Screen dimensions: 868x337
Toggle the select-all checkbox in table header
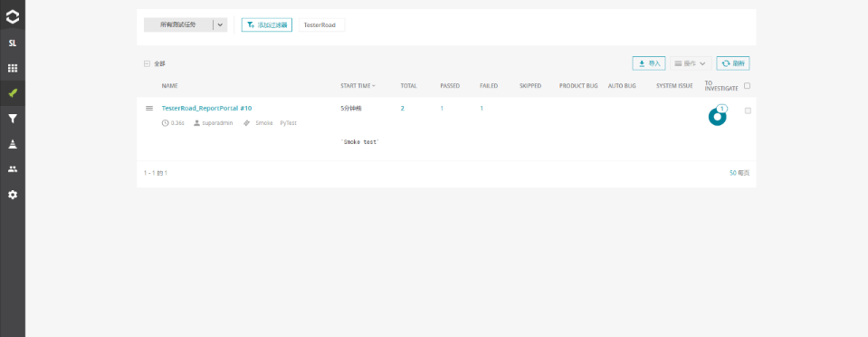pos(748,86)
